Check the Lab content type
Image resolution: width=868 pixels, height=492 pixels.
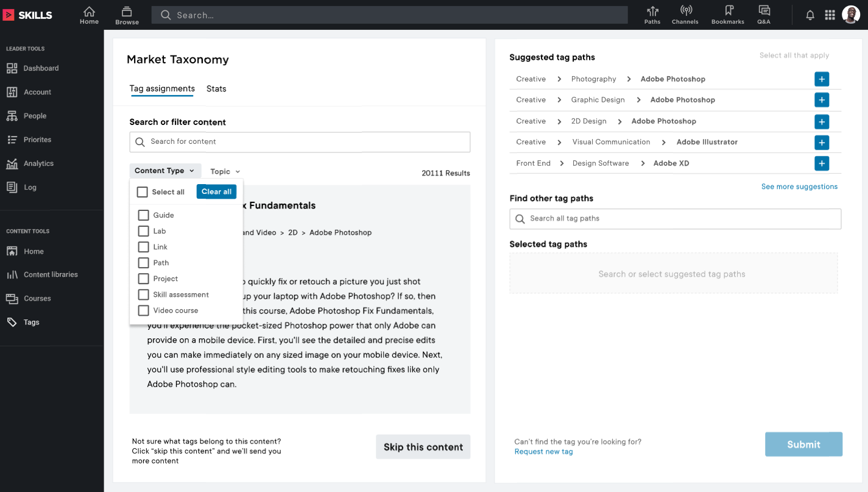[x=144, y=231]
